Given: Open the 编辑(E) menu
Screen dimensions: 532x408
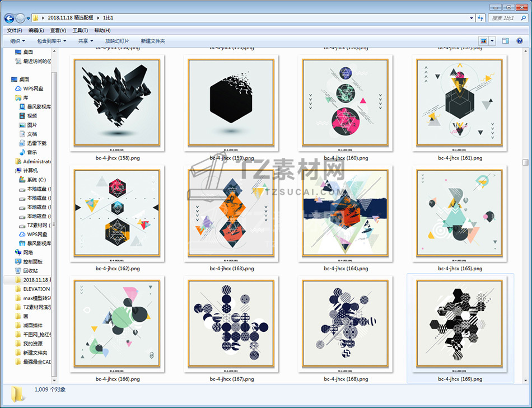Looking at the screenshot, I should [x=36, y=30].
